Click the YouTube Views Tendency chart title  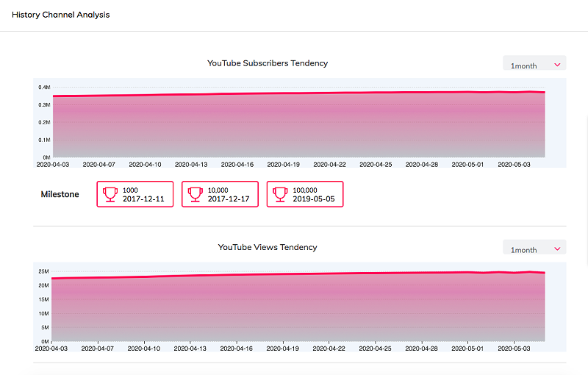point(268,247)
